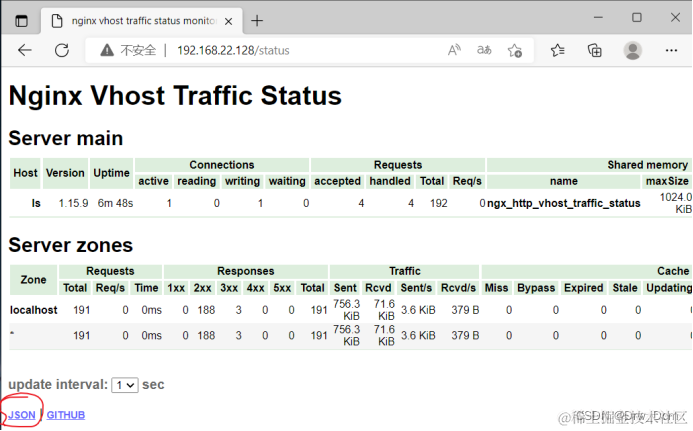The image size is (693, 431).
Task: Open the update interval dropdown
Action: pyautogui.click(x=125, y=385)
